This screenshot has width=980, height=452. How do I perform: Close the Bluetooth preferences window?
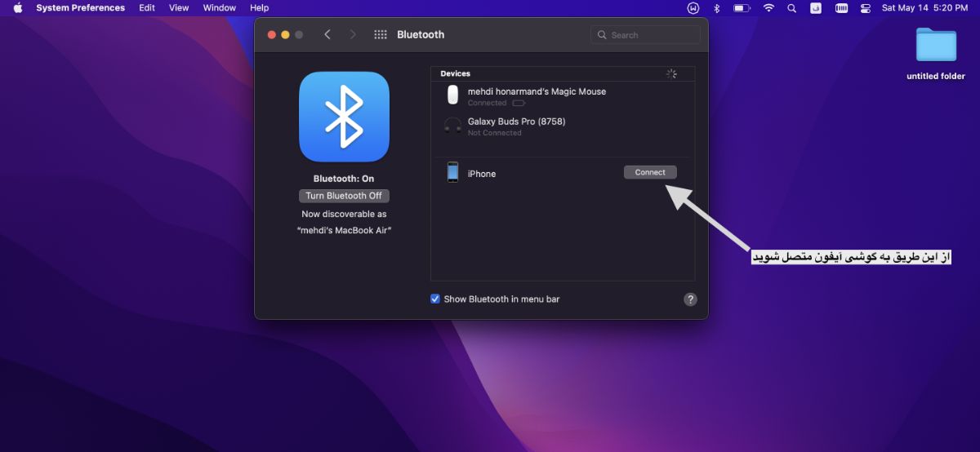271,34
